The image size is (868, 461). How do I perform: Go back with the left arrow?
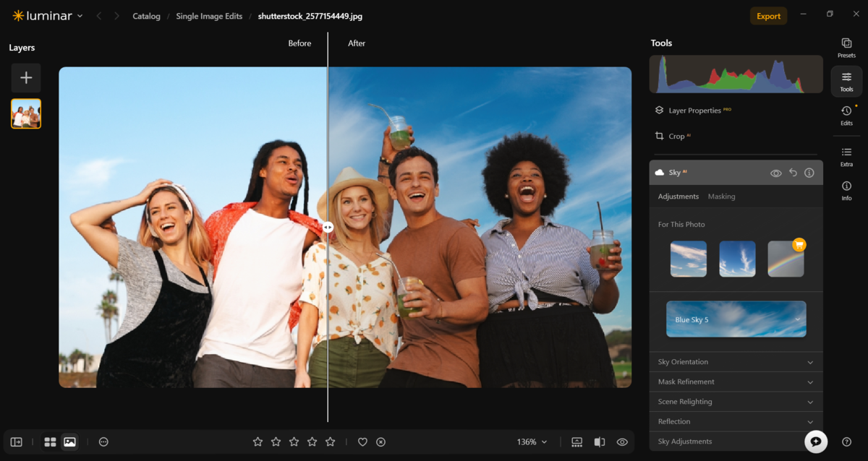pyautogui.click(x=99, y=16)
